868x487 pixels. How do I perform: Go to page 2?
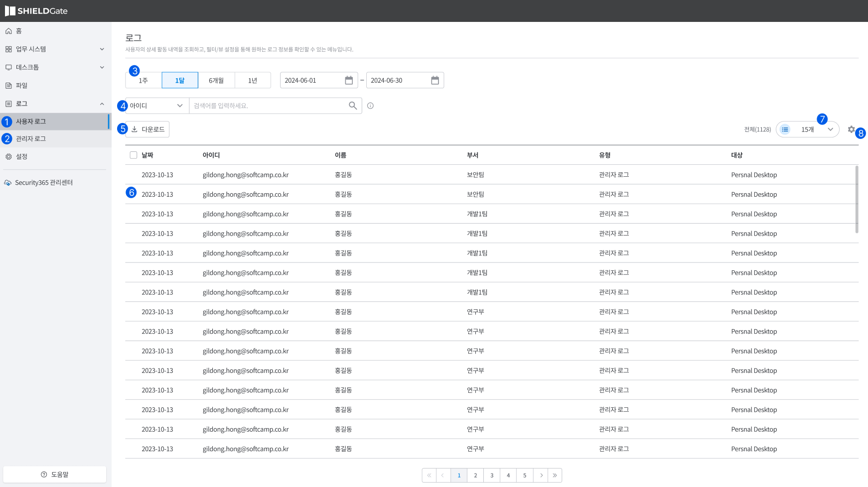tap(475, 476)
